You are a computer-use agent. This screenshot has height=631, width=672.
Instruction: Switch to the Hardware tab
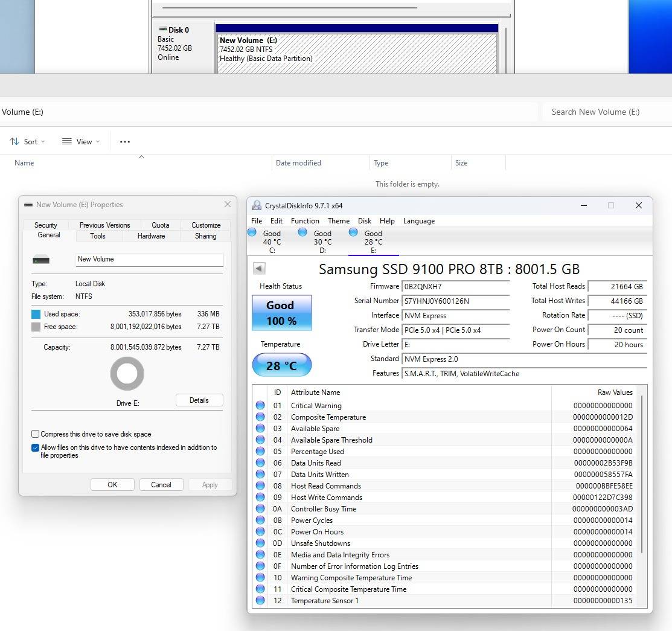[x=151, y=236]
